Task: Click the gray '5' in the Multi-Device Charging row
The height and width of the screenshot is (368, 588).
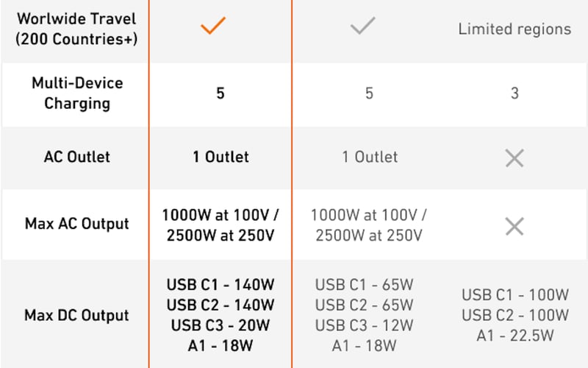Action: pos(369,93)
